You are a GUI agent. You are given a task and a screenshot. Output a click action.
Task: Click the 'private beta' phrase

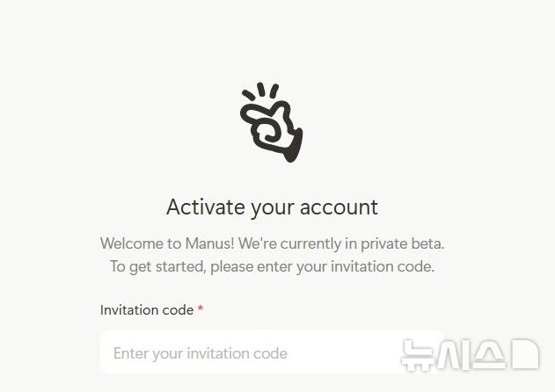click(x=403, y=243)
